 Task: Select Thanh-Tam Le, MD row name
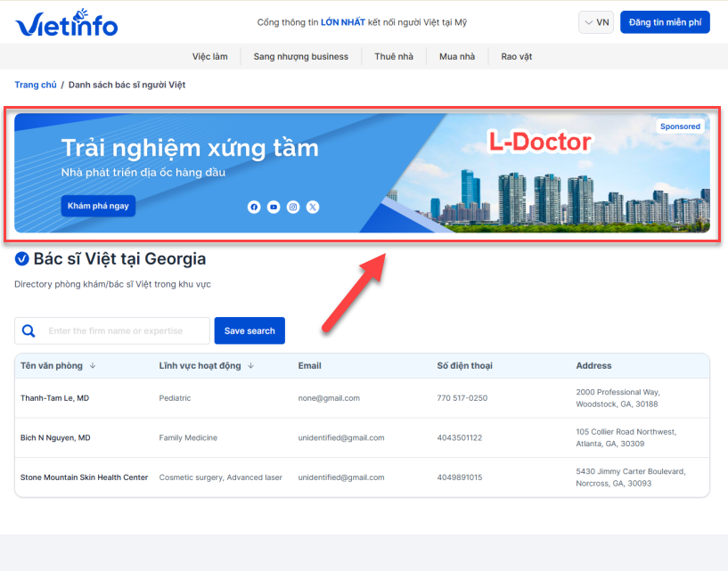tap(54, 398)
